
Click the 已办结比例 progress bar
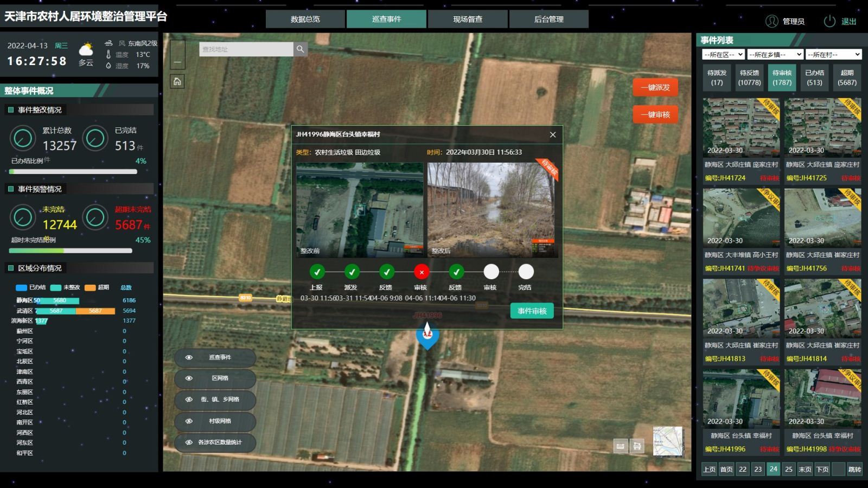point(73,172)
